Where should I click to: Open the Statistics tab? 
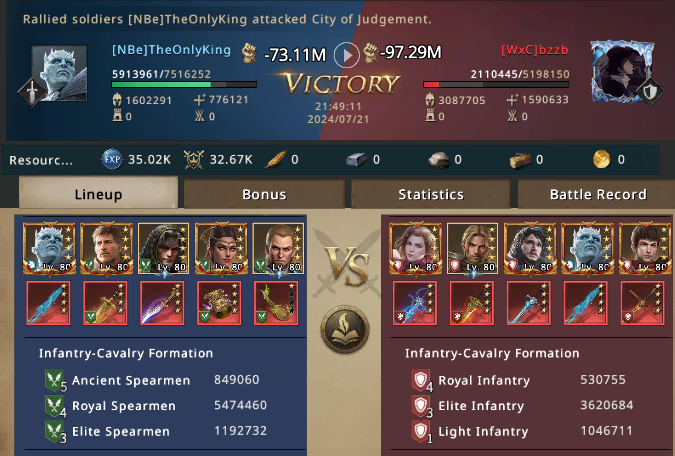[x=431, y=194]
